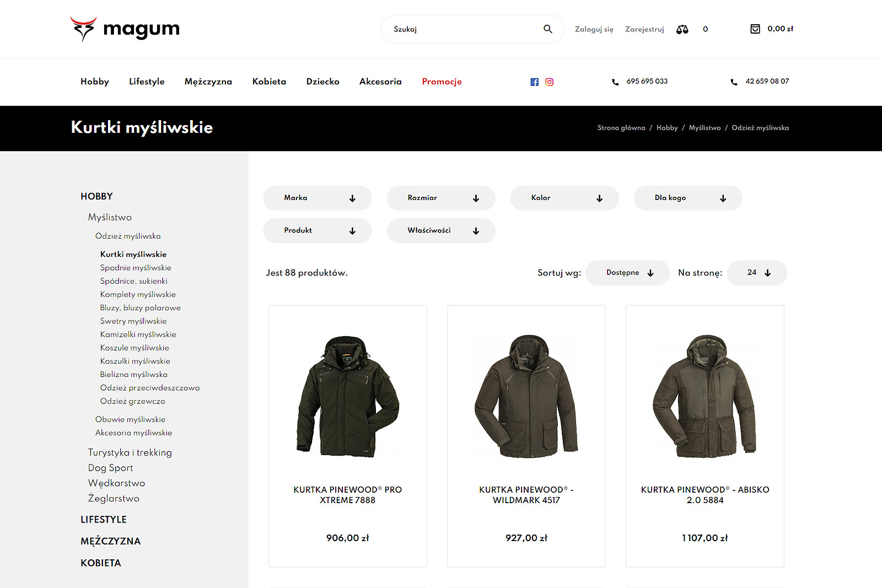Click the search magnifier icon
Viewport: 882px width, 588px height.
click(547, 29)
